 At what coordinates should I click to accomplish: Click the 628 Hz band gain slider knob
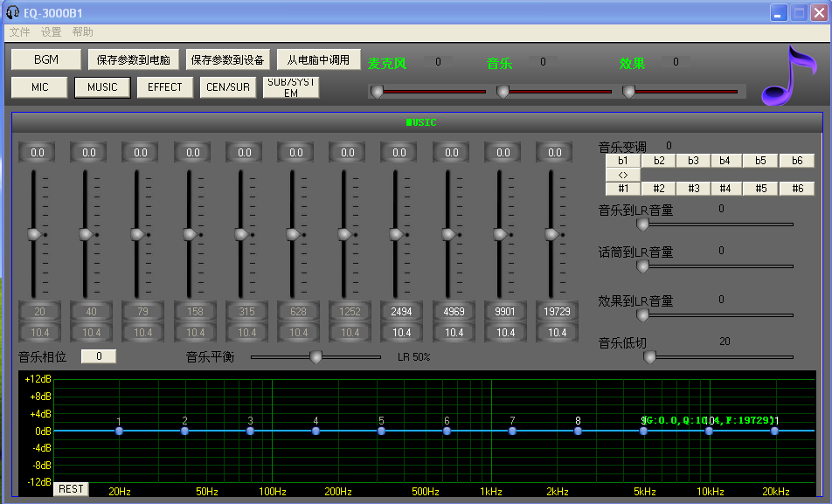(x=293, y=234)
